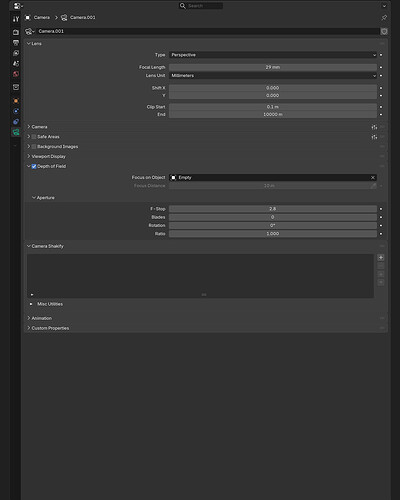This screenshot has width=400, height=500.
Task: Open the orange Object properties tab
Action: (x=16, y=101)
